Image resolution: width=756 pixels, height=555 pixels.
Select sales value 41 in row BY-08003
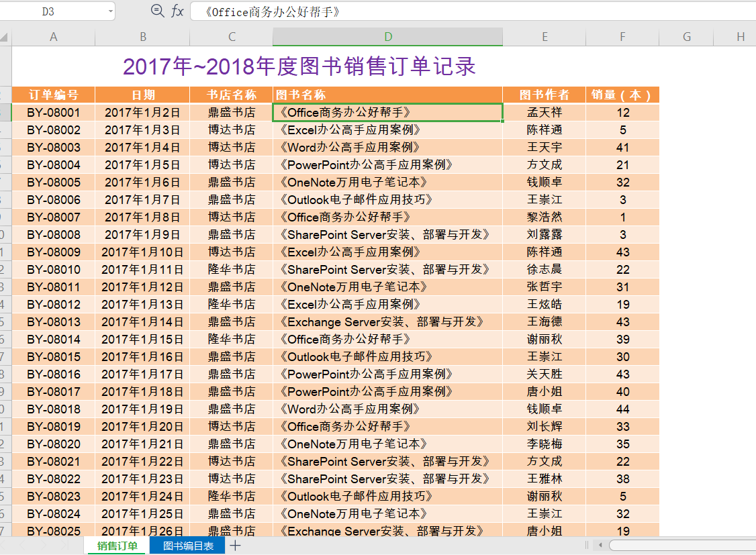pyautogui.click(x=622, y=148)
